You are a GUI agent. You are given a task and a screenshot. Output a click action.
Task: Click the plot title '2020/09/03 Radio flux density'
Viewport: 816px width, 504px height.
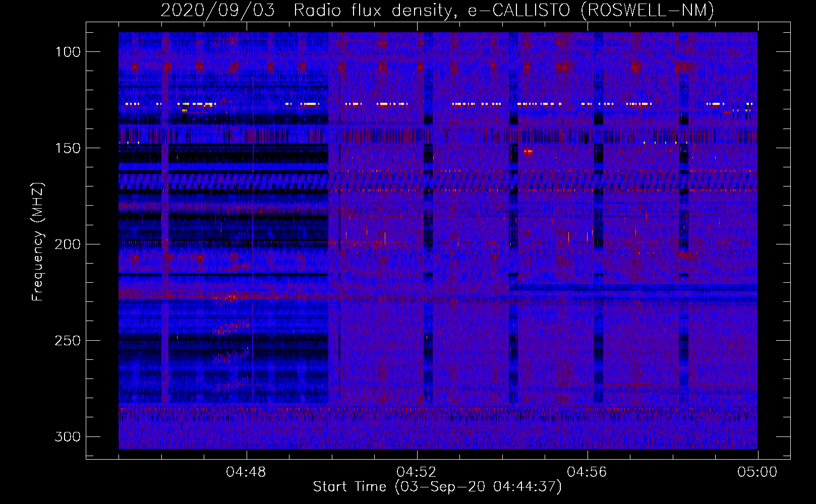309,10
